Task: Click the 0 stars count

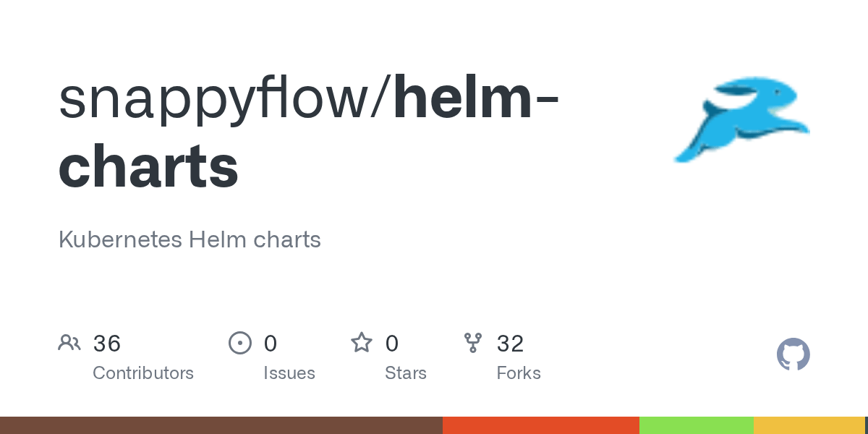Action: click(392, 344)
